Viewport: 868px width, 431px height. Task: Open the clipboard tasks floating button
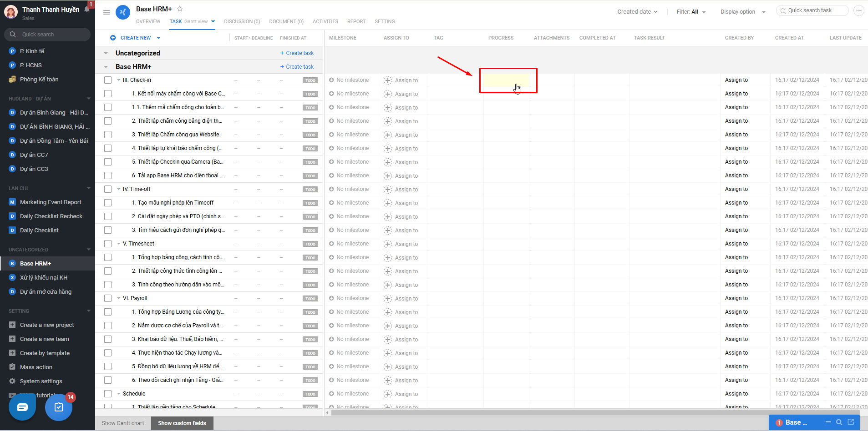(x=59, y=407)
